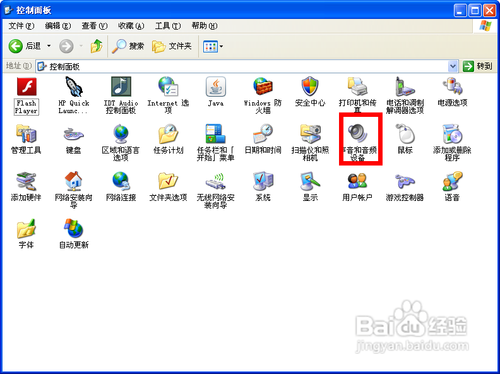Screen dimensions: 500x374
Task: Open 网络安装向导 house icon
Action: [74, 181]
